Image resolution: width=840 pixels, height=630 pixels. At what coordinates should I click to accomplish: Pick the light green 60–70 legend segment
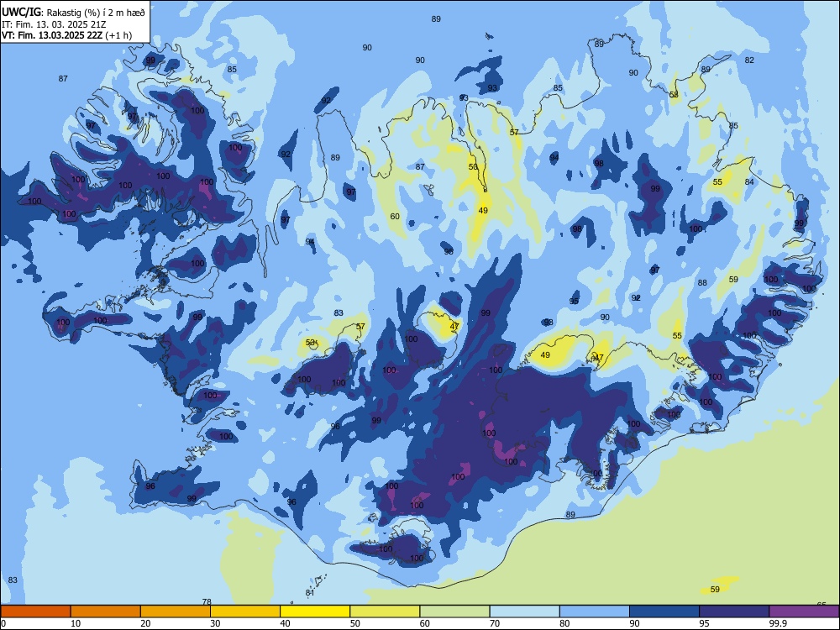click(x=454, y=612)
